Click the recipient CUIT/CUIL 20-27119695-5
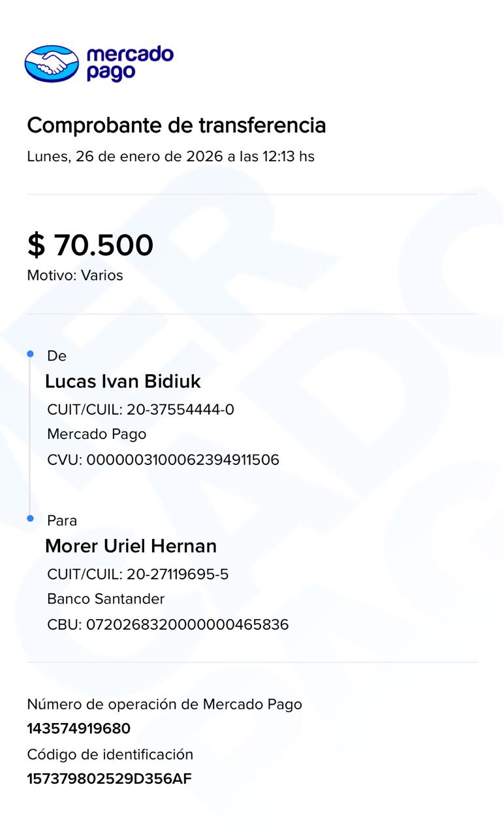 [x=138, y=575]
